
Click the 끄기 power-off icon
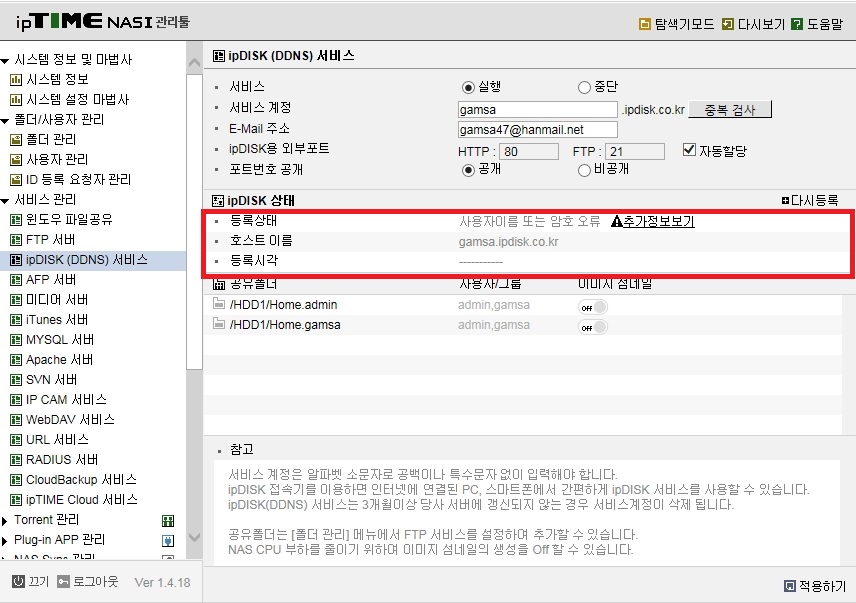tap(18, 582)
